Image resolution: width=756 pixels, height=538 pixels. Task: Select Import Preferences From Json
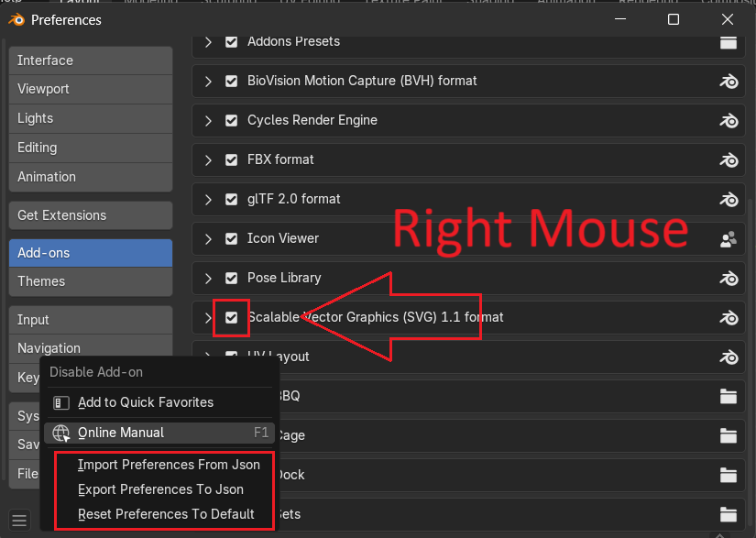(169, 465)
